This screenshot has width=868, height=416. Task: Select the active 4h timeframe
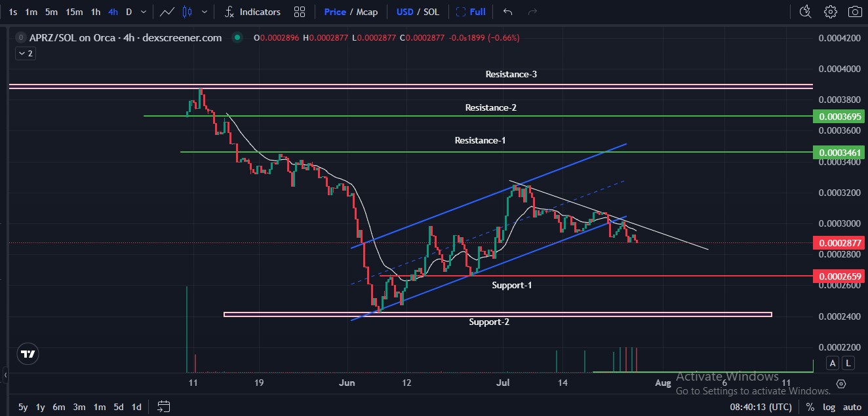(x=113, y=12)
